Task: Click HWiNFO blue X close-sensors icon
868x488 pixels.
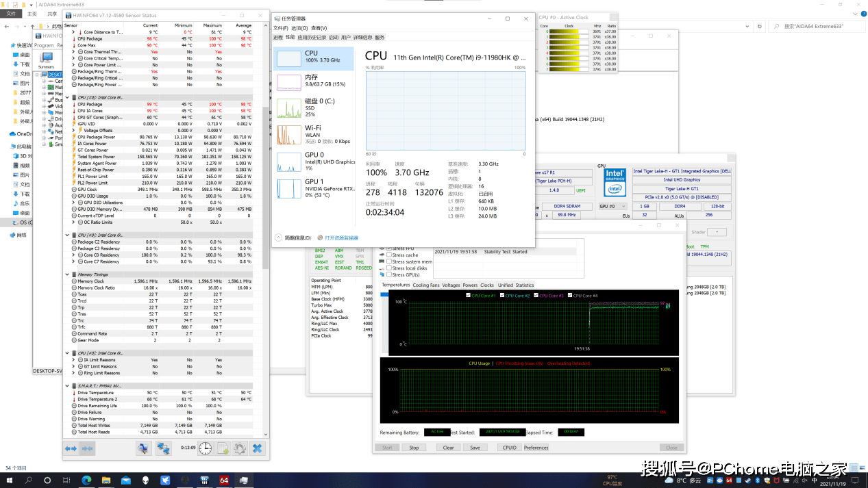Action: coord(257,448)
